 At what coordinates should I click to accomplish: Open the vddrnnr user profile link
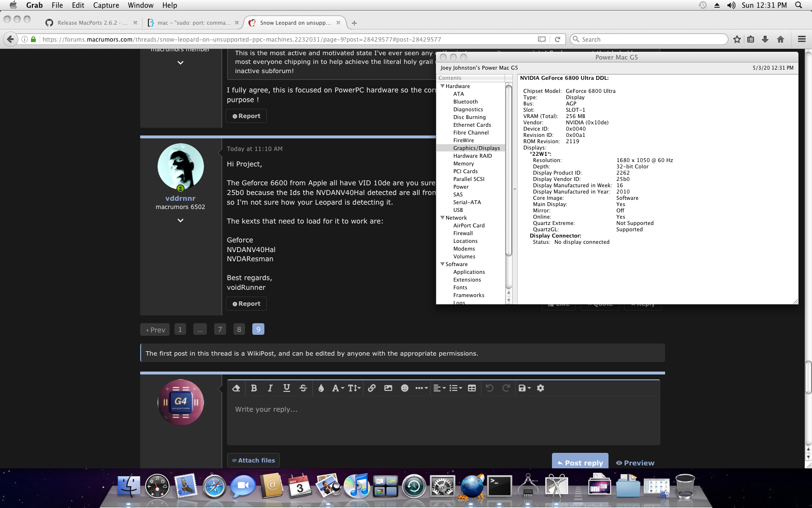pos(180,198)
